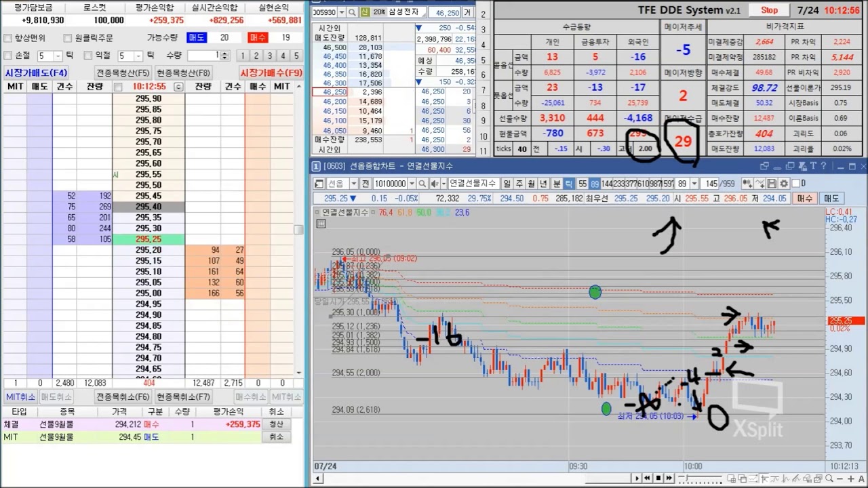Click the order ladder vertical scrollbar

[298, 230]
